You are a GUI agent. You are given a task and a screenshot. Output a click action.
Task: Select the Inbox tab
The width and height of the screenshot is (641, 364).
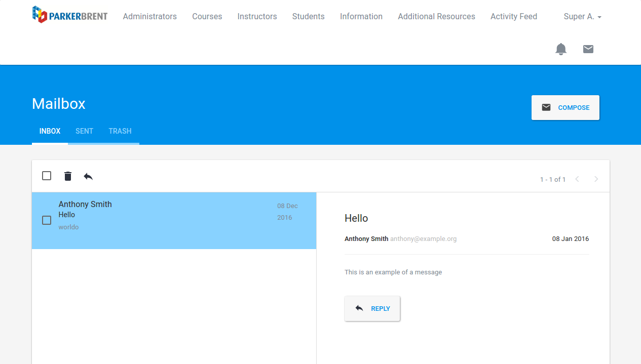click(50, 131)
